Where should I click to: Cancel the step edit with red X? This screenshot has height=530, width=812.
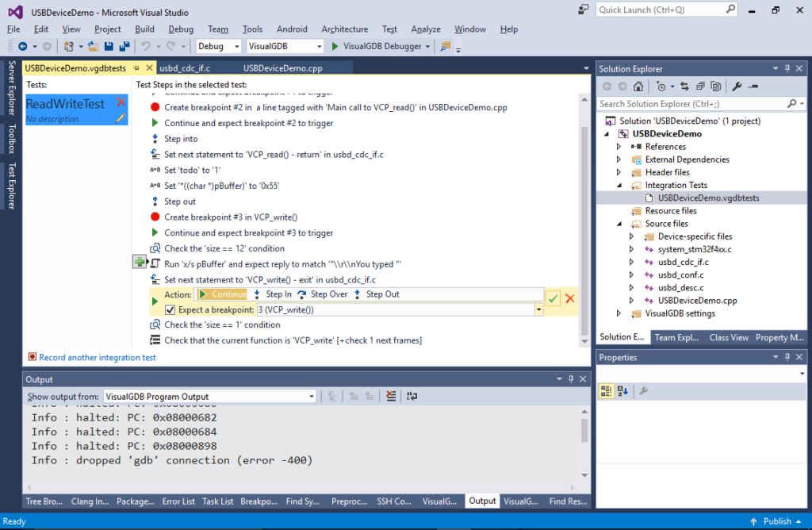point(569,298)
